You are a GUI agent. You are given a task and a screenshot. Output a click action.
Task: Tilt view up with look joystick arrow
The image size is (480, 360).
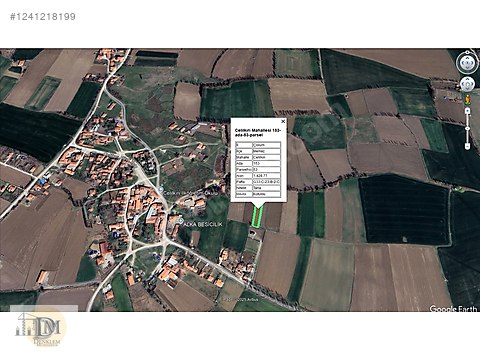467,58
